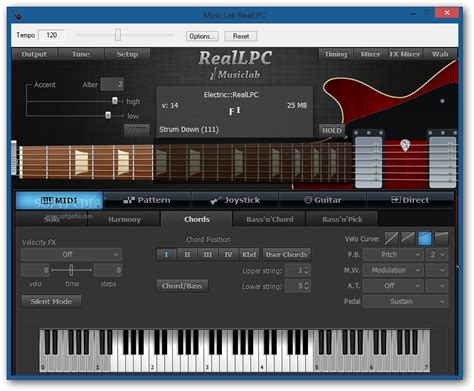Switch to the Guitar tab

click(323, 200)
